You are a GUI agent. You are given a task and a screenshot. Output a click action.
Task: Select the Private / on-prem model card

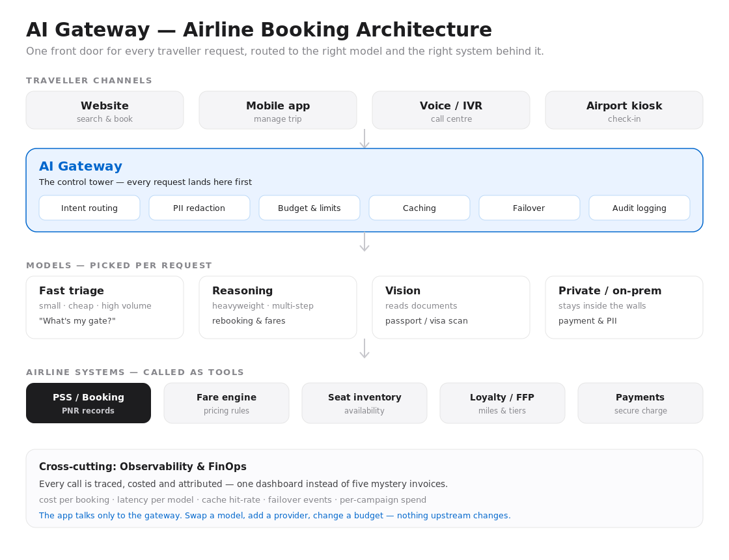point(624,307)
